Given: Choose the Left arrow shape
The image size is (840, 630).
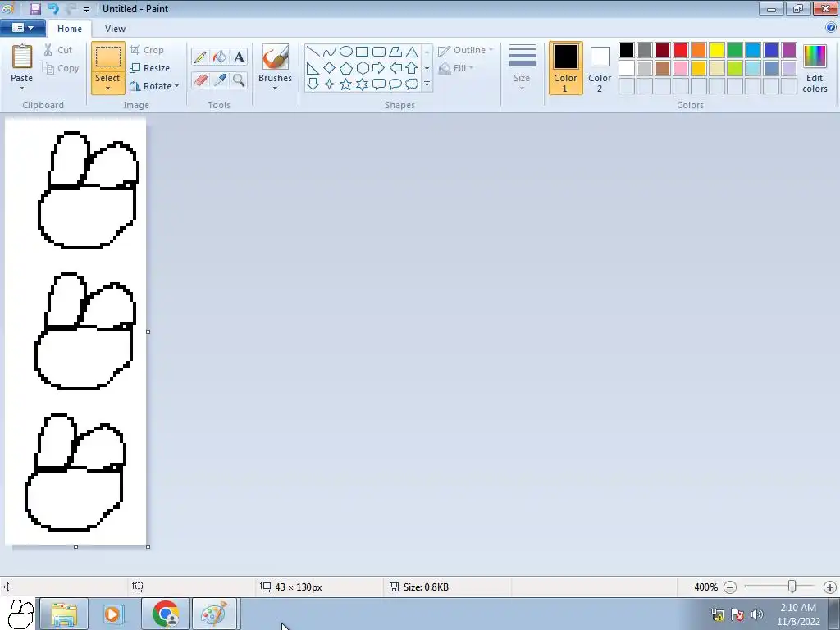Looking at the screenshot, I should coord(395,68).
